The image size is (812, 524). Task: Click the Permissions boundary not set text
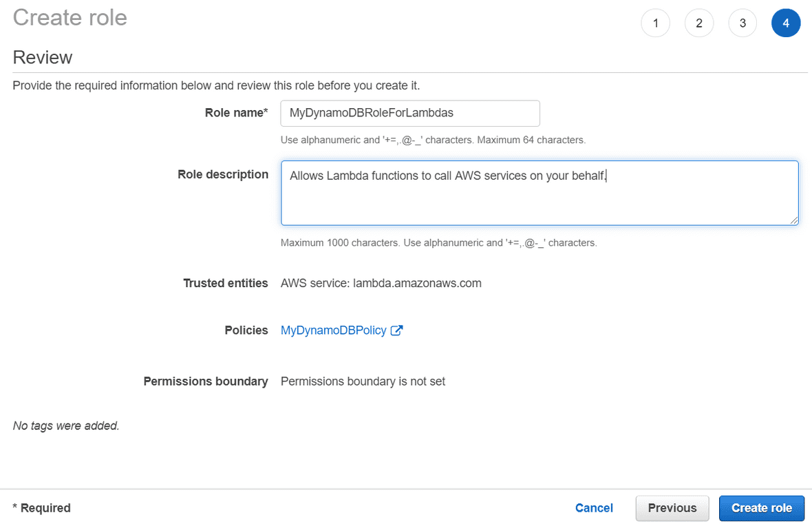(x=363, y=381)
